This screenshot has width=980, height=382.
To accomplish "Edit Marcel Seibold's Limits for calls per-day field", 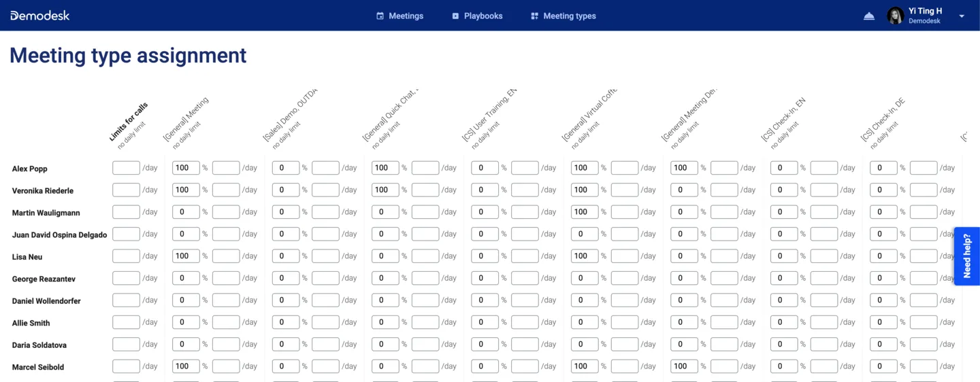I will tap(126, 366).
